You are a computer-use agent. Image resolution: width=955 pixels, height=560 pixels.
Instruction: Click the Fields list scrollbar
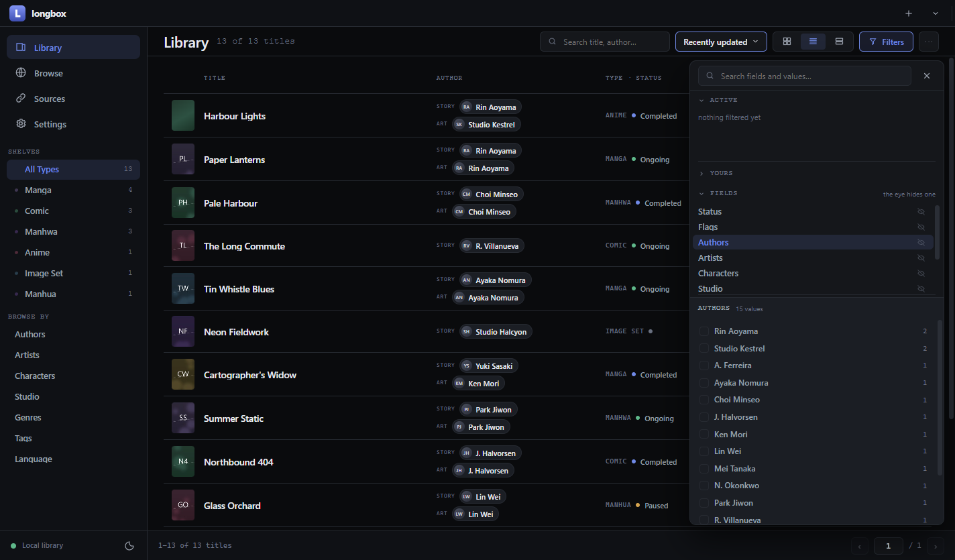click(937, 232)
